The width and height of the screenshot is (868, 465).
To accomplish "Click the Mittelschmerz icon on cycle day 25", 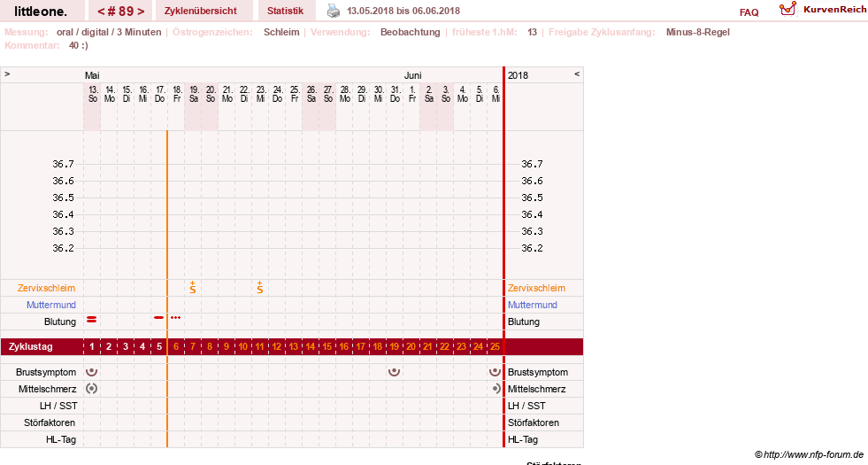I will 496,389.
